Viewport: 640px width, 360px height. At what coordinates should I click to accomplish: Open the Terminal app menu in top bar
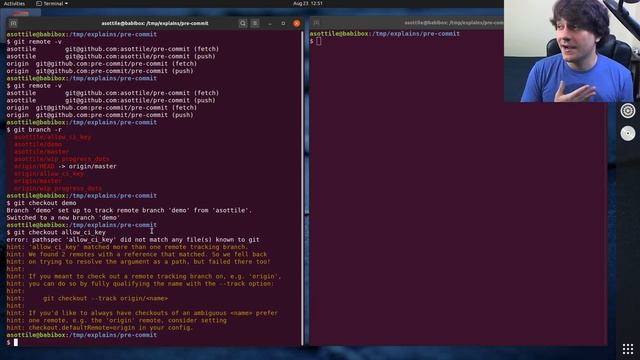(x=52, y=3)
